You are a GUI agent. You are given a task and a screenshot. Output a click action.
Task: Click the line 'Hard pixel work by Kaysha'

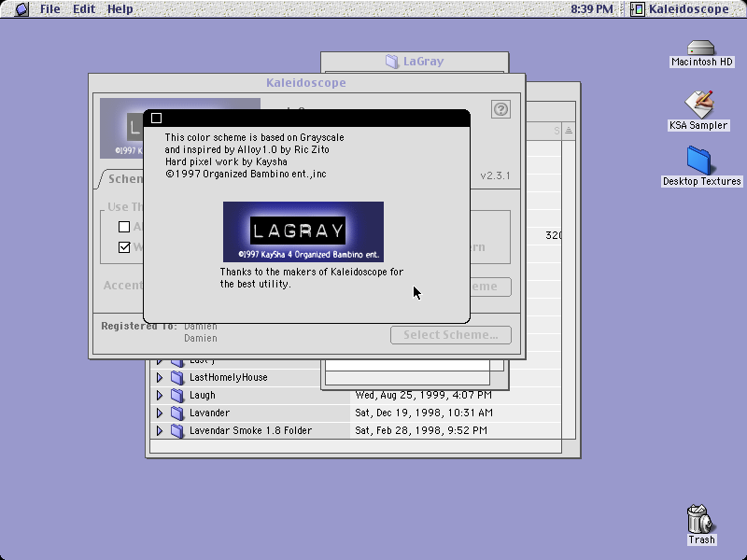tap(226, 161)
